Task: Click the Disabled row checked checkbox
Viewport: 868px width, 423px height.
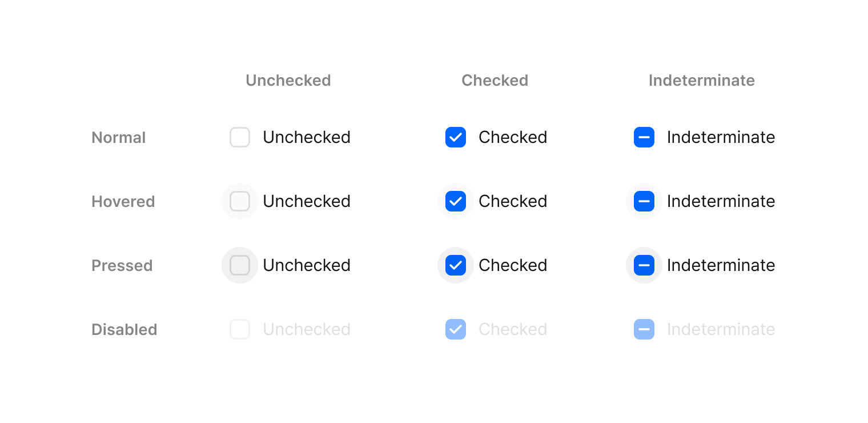Action: pos(456,329)
